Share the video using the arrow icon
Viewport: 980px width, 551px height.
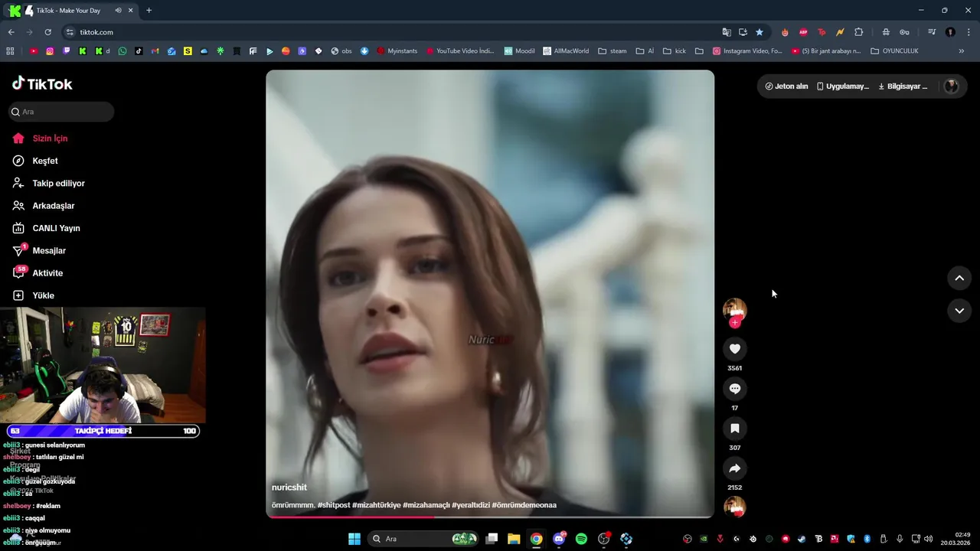[734, 468]
